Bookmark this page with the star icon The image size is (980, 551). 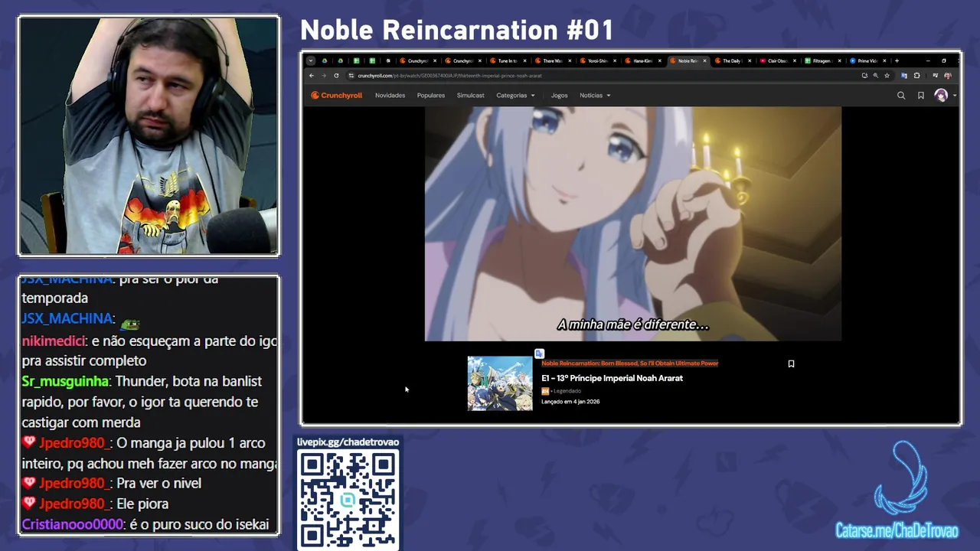pos(887,76)
